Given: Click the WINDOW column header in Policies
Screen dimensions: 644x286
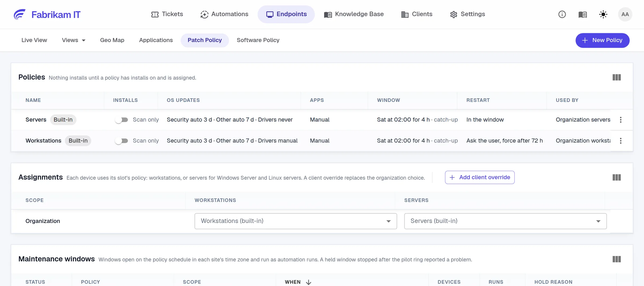Looking at the screenshot, I should [388, 100].
